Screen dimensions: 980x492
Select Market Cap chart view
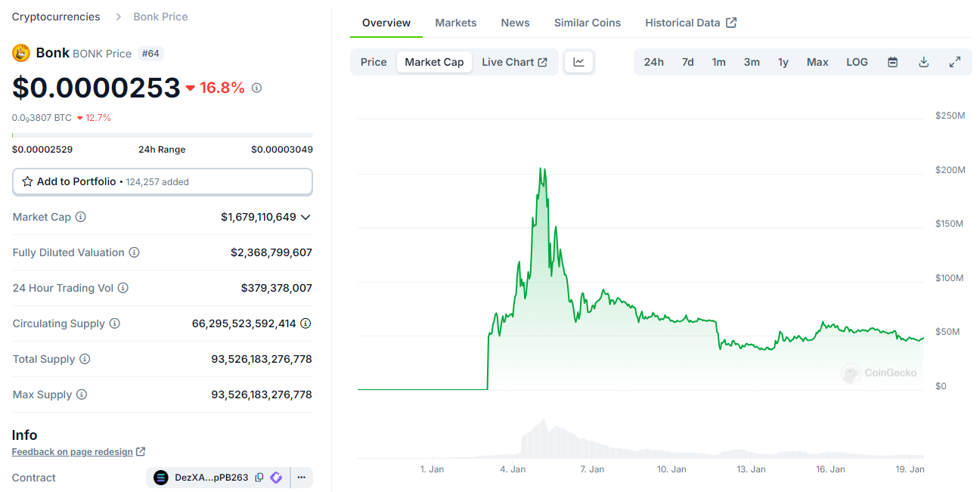tap(434, 62)
